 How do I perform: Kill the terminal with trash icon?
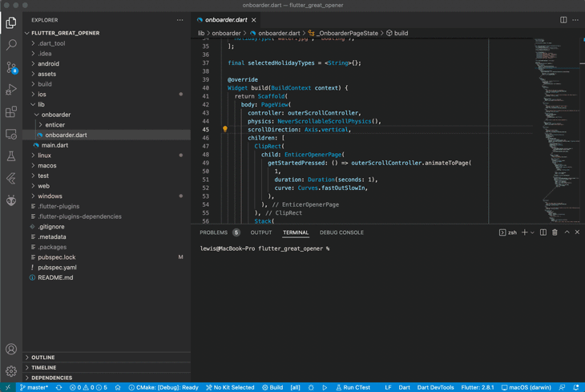555,232
